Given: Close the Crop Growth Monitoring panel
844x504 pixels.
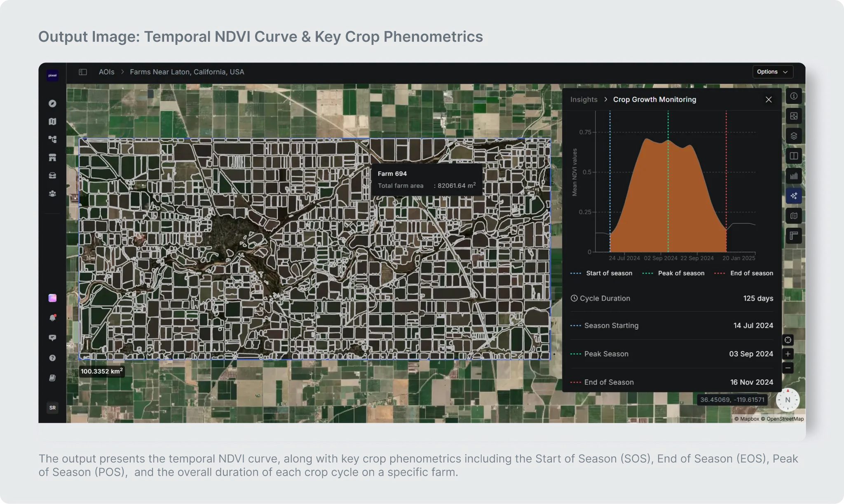Looking at the screenshot, I should pos(769,100).
